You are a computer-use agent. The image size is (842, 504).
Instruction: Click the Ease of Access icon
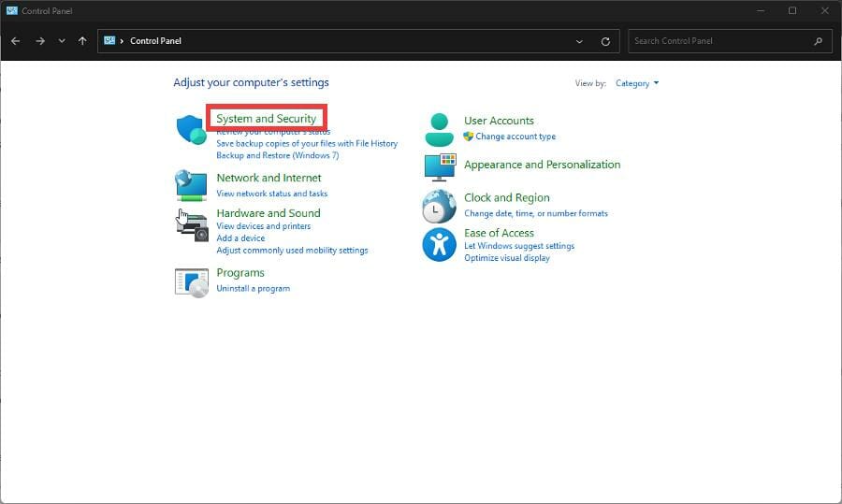tap(439, 245)
